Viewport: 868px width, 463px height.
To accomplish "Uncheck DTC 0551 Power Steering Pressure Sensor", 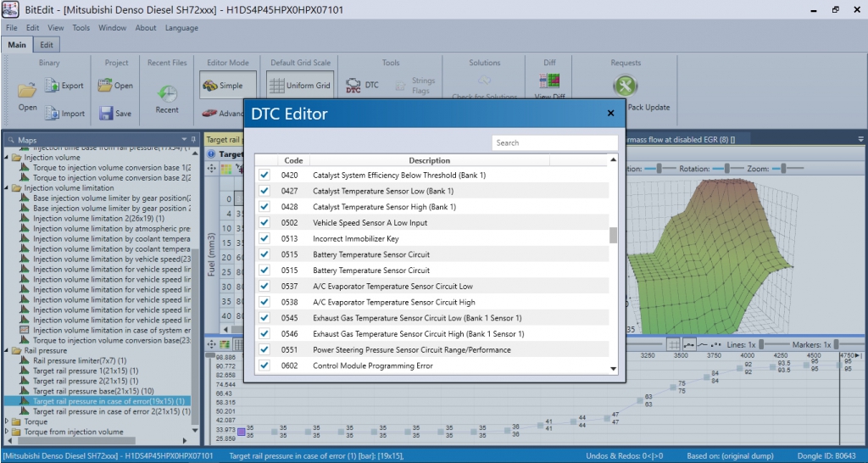I will pyautogui.click(x=264, y=350).
